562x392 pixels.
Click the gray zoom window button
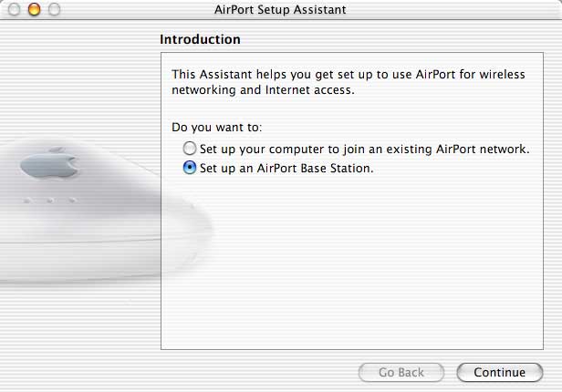(x=54, y=9)
